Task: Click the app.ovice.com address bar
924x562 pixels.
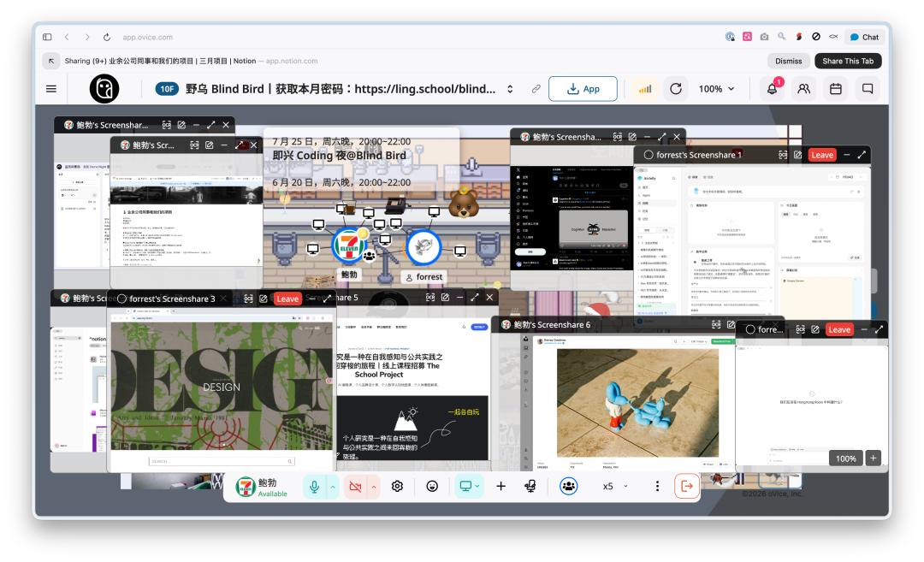Action: 147,37
